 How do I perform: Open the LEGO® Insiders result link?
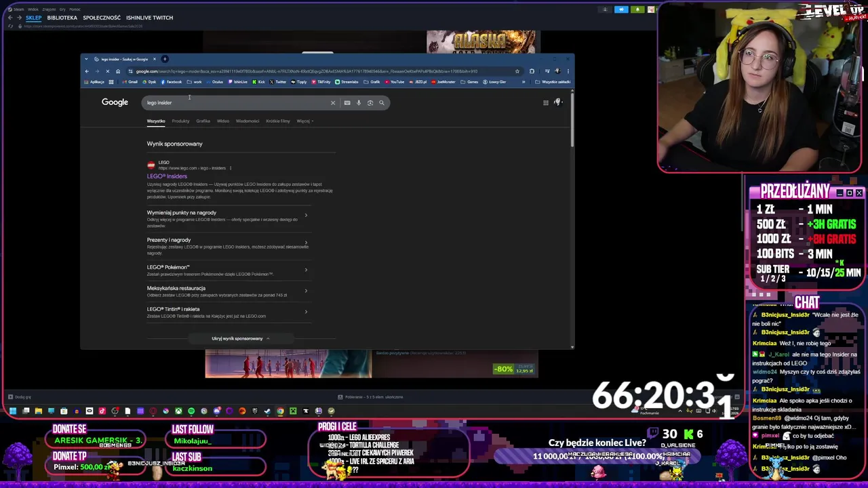[167, 176]
